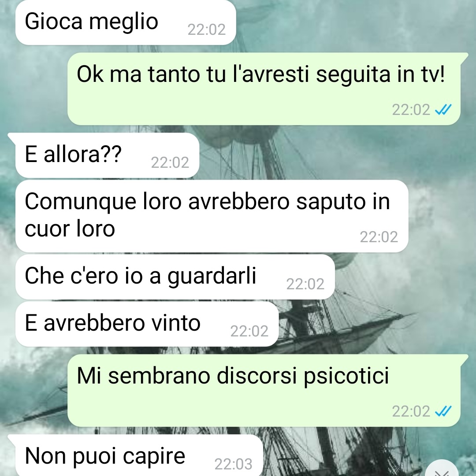
Task: Select the 'Comunque loro avrebbero saputo' message
Action: click(x=212, y=216)
